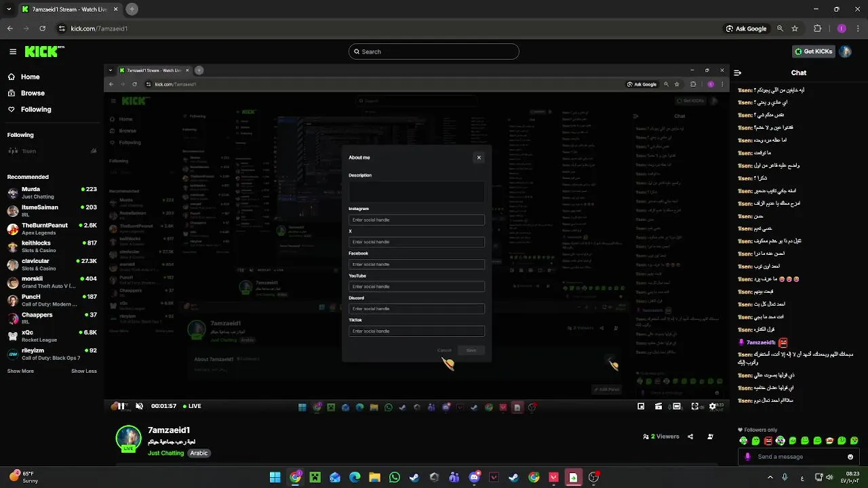Show hidden system tray icons
This screenshot has width=868, height=488.
[770, 477]
